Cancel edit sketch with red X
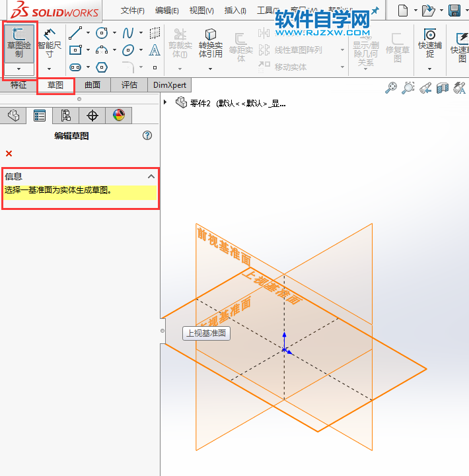The height and width of the screenshot is (476, 469). [x=9, y=154]
